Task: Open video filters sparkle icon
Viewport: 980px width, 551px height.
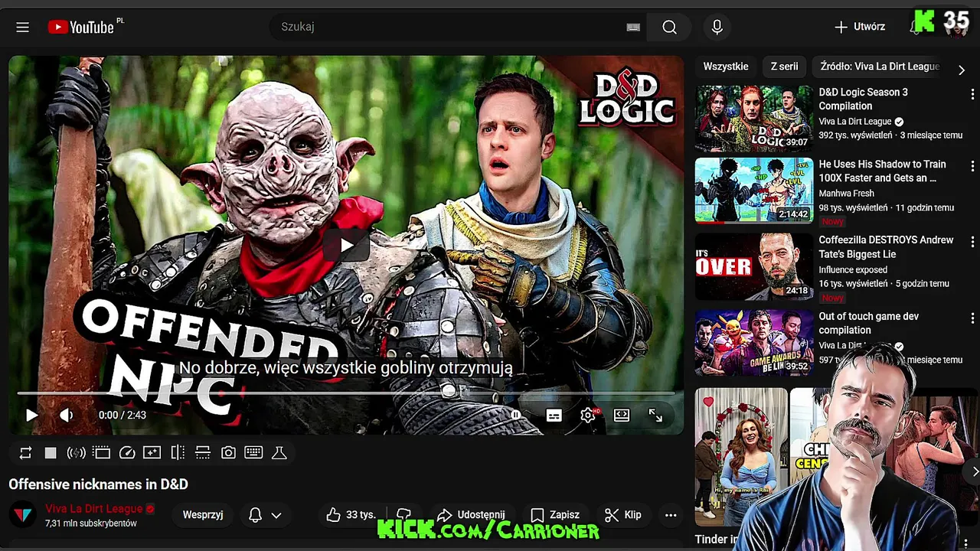Action: coord(152,453)
